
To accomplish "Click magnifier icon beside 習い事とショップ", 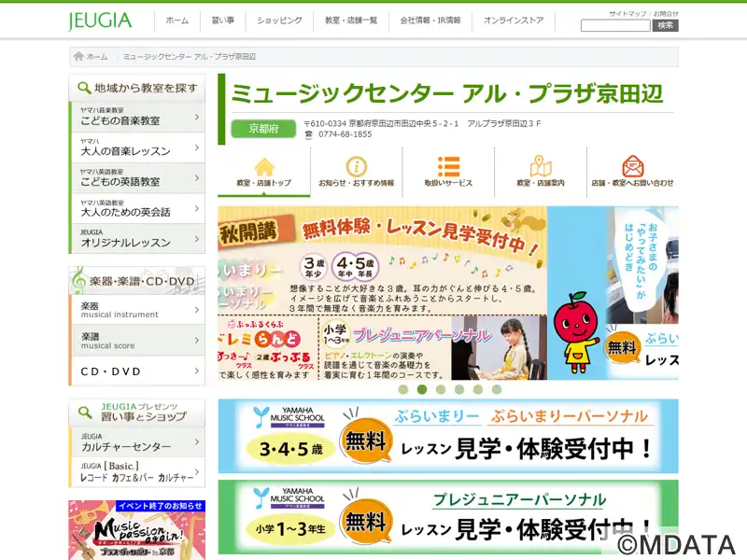I will pyautogui.click(x=85, y=412).
